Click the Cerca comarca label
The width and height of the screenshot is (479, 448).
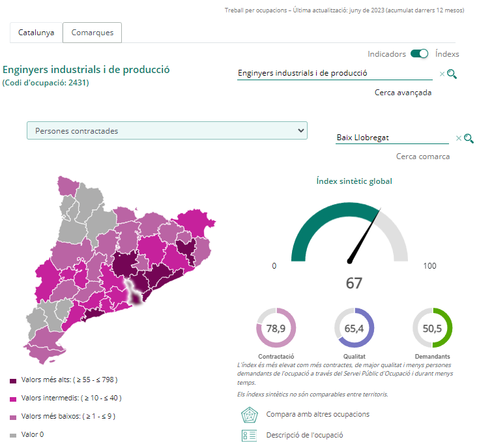423,157
